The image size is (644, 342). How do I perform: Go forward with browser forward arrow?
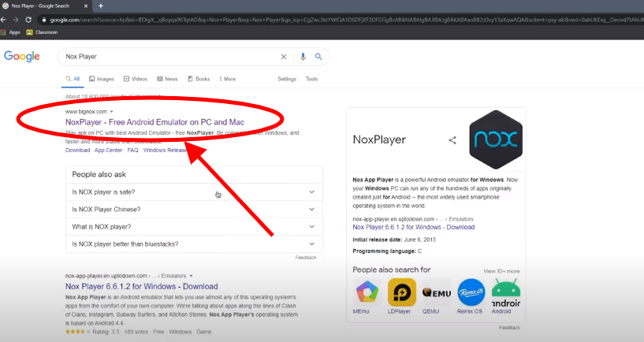click(16, 20)
